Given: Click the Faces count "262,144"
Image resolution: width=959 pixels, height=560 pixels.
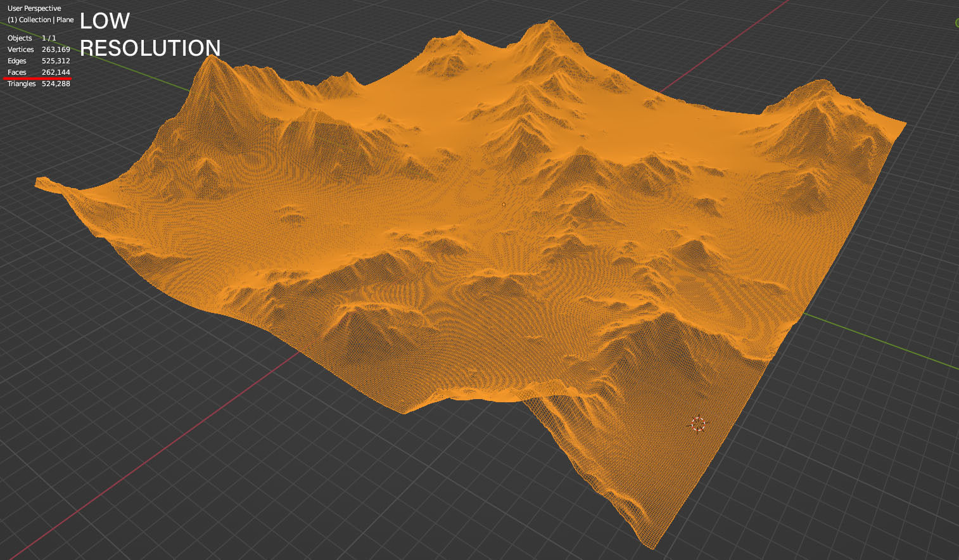Looking at the screenshot, I should click(x=56, y=72).
